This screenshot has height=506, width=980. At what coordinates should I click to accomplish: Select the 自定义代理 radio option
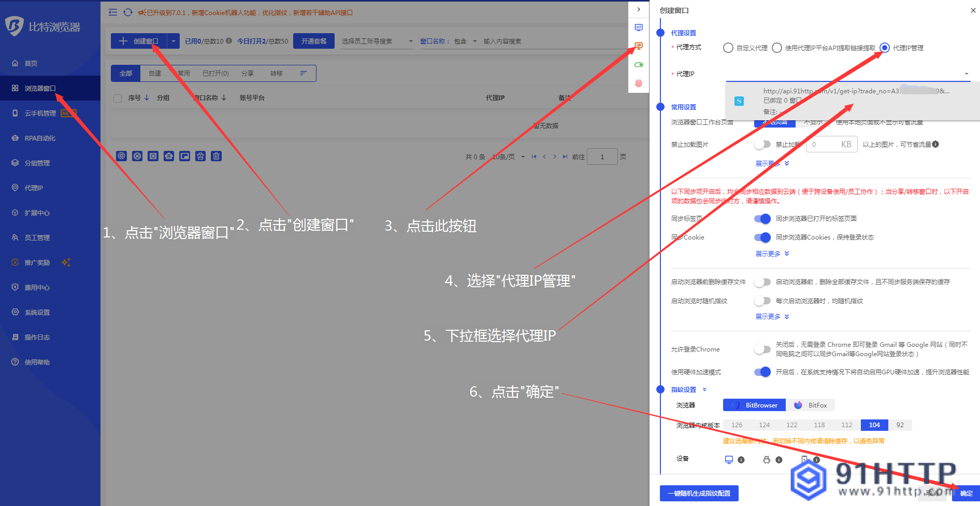pyautogui.click(x=728, y=48)
